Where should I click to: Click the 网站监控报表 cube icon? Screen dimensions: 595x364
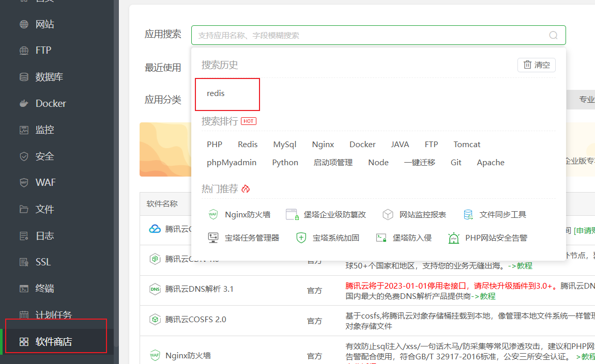(x=388, y=215)
